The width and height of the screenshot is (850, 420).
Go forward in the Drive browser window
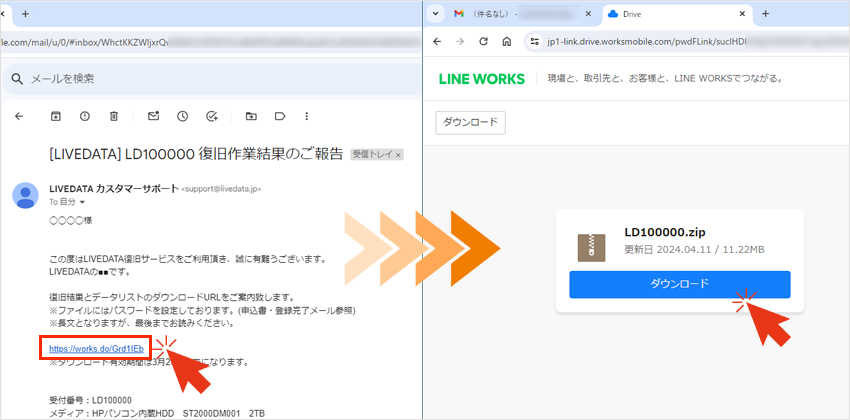point(460,42)
